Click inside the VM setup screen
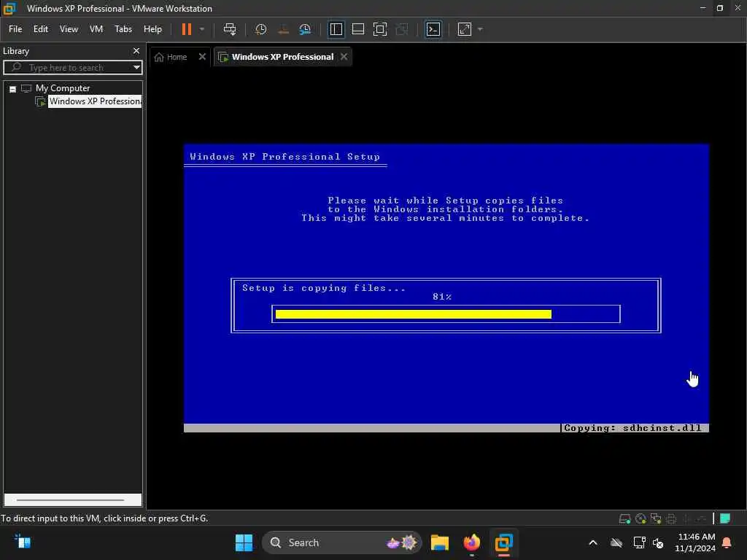747x560 pixels. tap(446, 288)
